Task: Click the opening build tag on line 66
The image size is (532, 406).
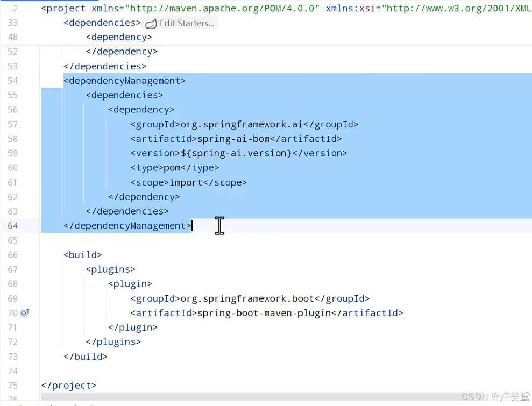Action: [x=82, y=255]
